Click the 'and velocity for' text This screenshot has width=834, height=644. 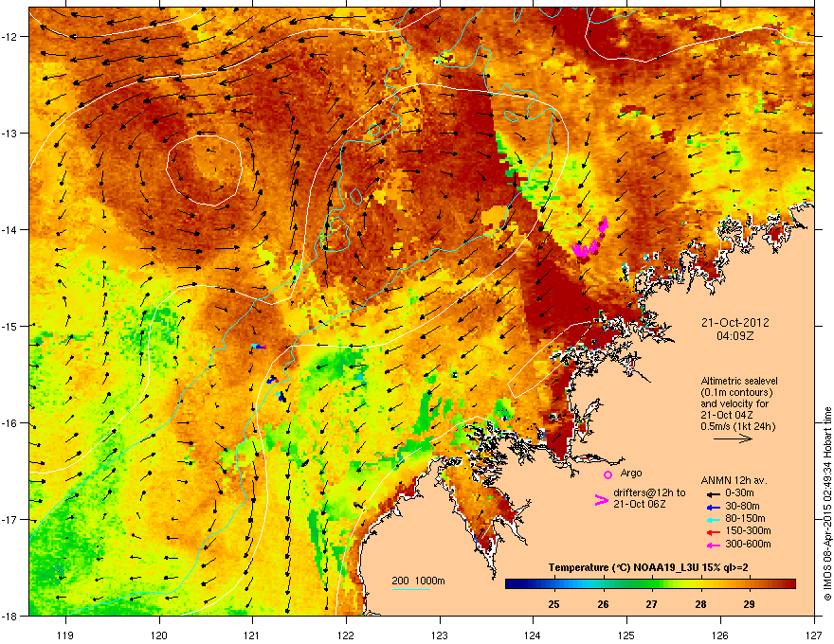[x=734, y=403]
